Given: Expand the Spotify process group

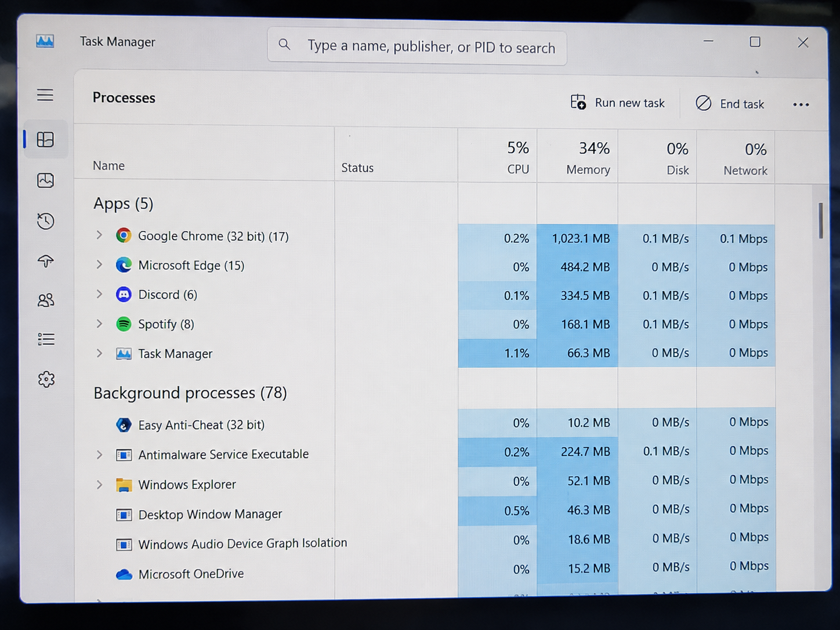Looking at the screenshot, I should (99, 323).
